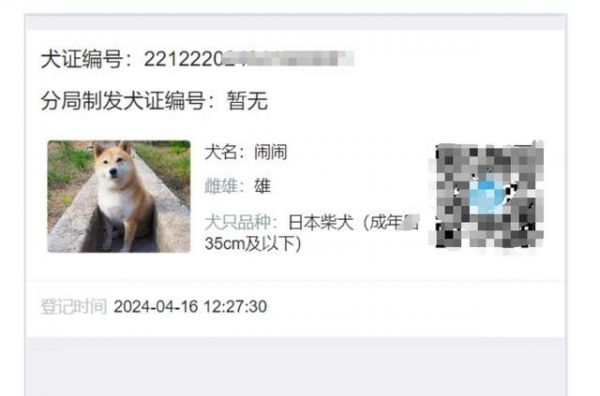Select the dog license number 2212220
600x396 pixels.
click(183, 59)
